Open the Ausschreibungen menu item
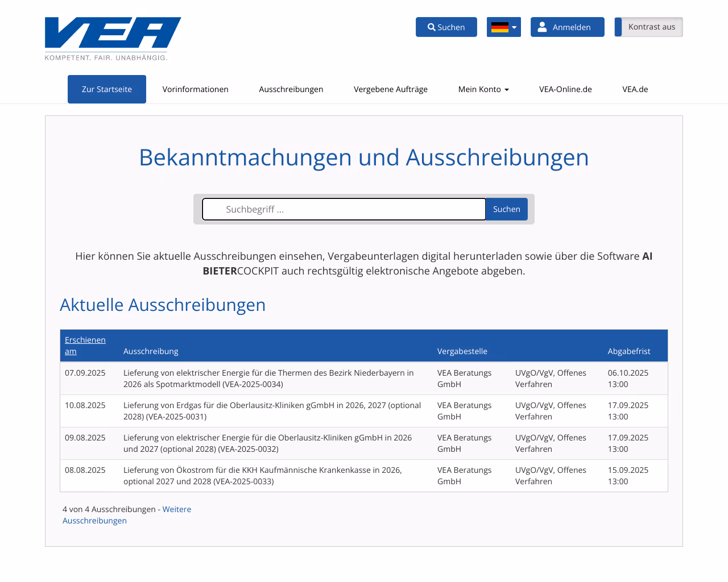The height and width of the screenshot is (582, 728). pos(291,89)
